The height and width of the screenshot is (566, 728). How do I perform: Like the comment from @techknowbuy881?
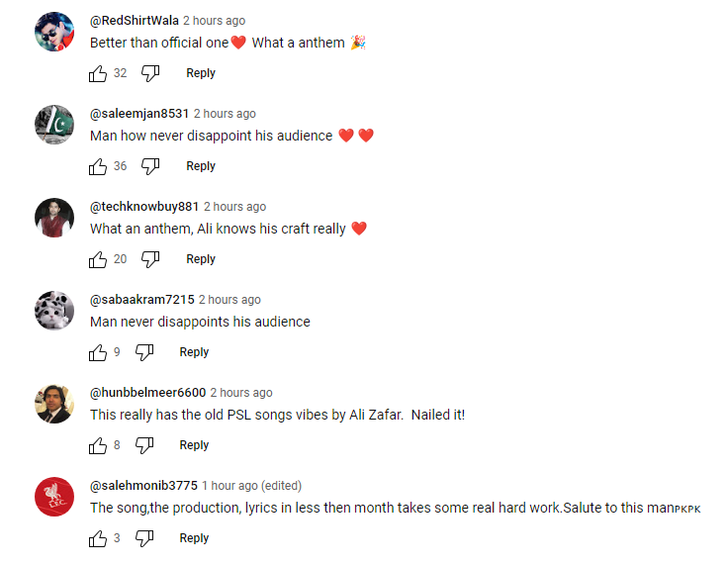click(x=98, y=259)
